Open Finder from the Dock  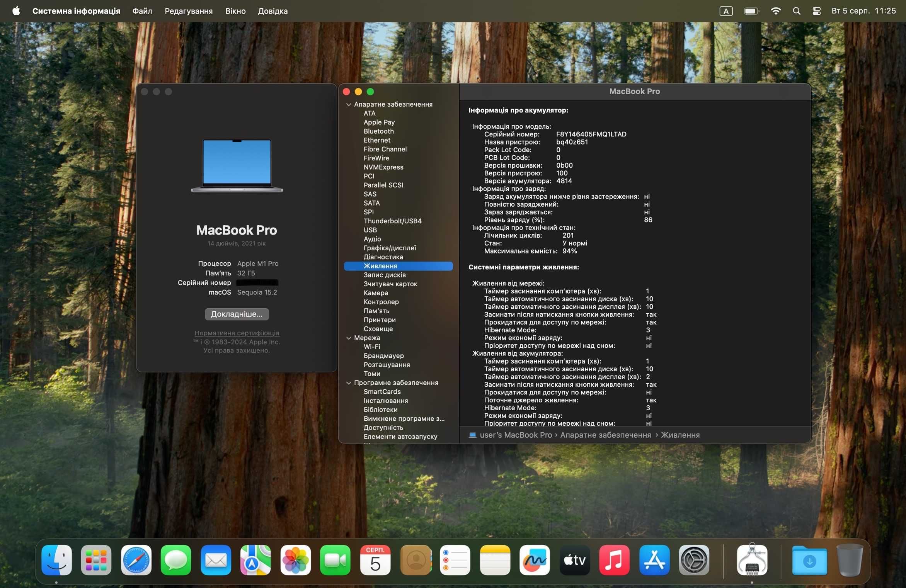56,560
